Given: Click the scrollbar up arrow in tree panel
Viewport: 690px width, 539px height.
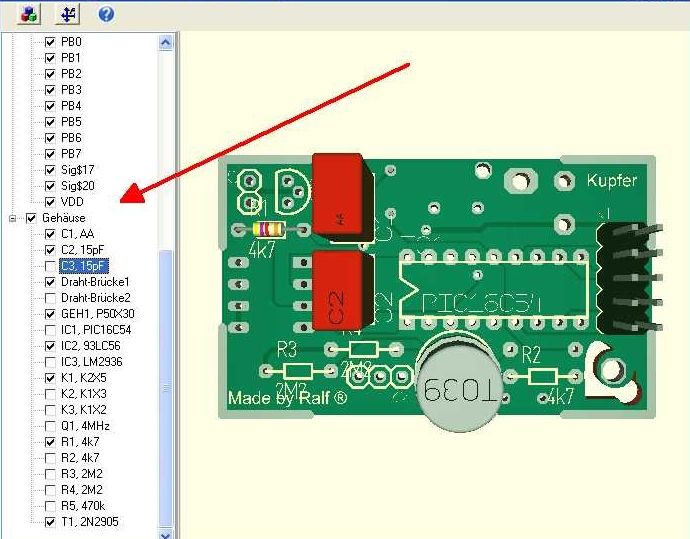Looking at the screenshot, I should point(166,41).
